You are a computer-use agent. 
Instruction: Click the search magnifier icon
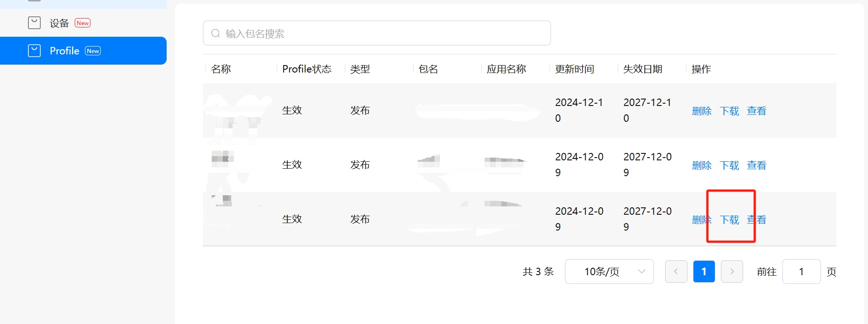[x=215, y=33]
